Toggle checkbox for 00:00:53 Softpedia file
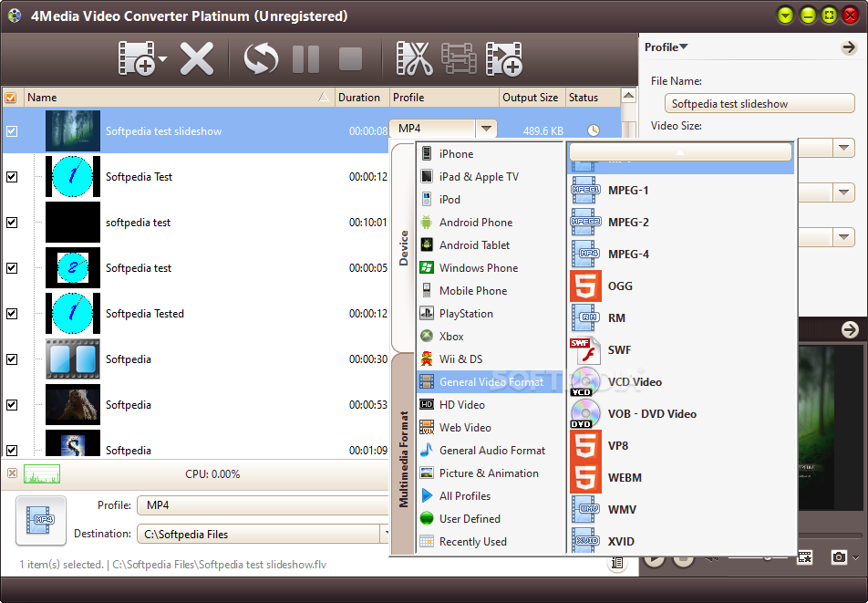Screen dimensions: 868x603 pyautogui.click(x=12, y=405)
